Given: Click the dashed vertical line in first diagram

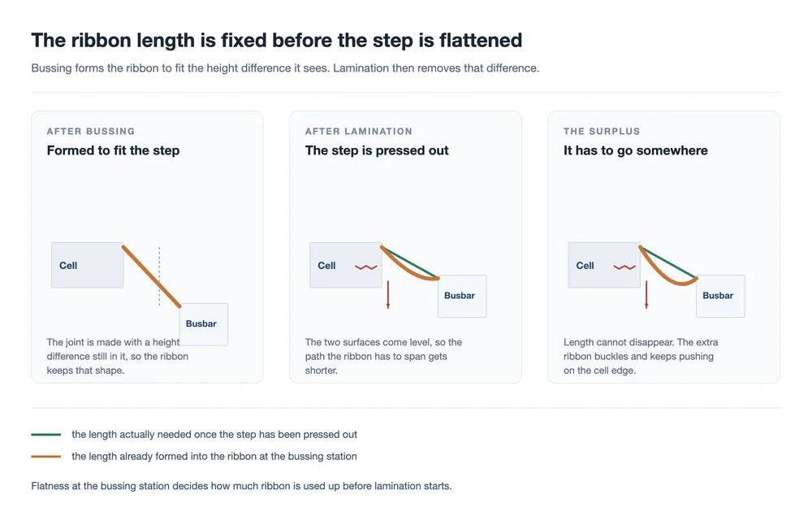Looking at the screenshot, I should click(159, 276).
